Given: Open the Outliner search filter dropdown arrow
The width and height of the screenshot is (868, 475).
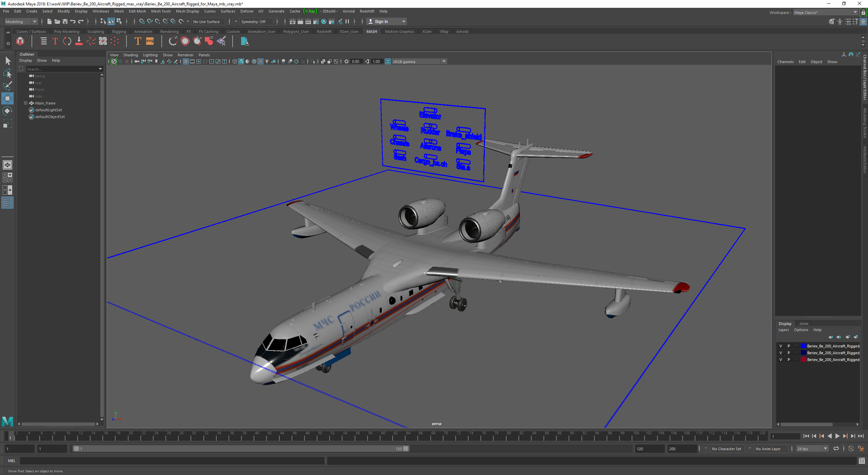Looking at the screenshot, I should (x=100, y=69).
